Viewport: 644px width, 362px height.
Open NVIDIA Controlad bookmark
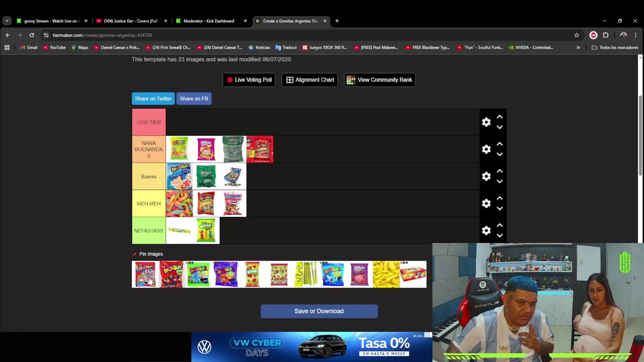tap(531, 48)
